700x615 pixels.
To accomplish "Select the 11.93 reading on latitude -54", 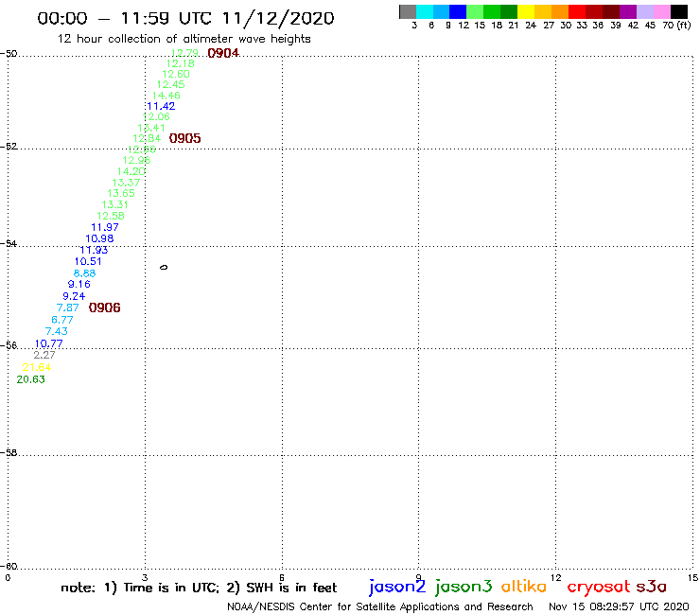I will (x=94, y=250).
